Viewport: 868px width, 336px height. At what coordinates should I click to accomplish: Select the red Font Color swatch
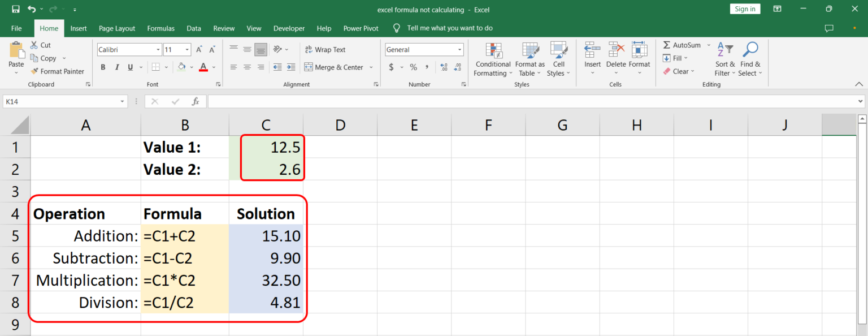pos(203,67)
